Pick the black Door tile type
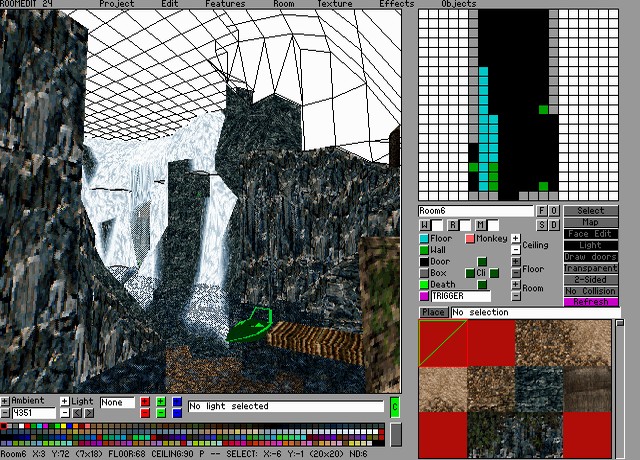This screenshot has height=460, width=640. [x=424, y=262]
